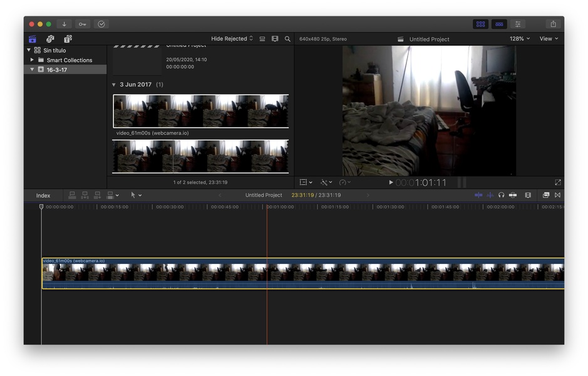588x376 pixels.
Task: Click the Import Media arrow button
Action: coord(64,24)
